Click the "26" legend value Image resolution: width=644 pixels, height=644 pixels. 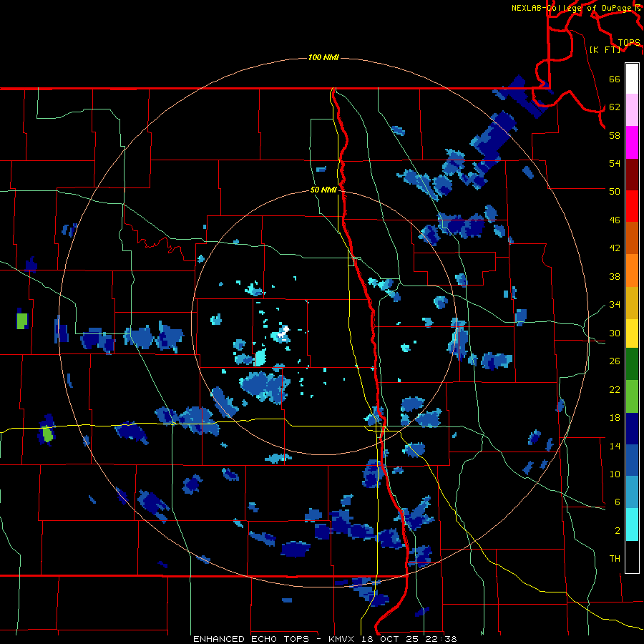coord(615,361)
